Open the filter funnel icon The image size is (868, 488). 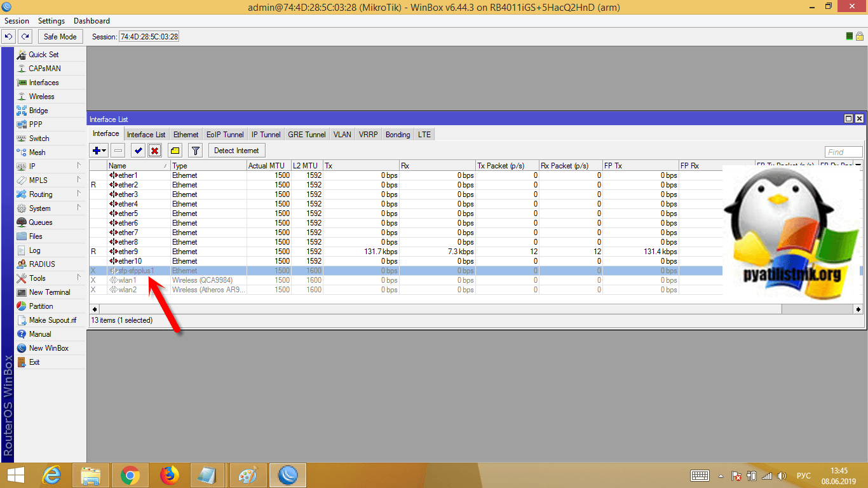(196, 151)
